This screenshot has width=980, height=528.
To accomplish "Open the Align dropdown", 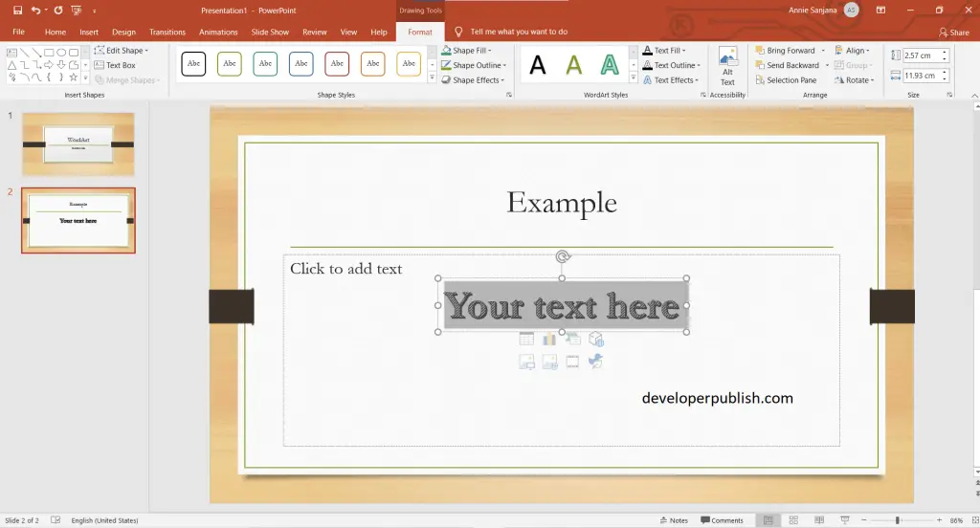I will 852,50.
